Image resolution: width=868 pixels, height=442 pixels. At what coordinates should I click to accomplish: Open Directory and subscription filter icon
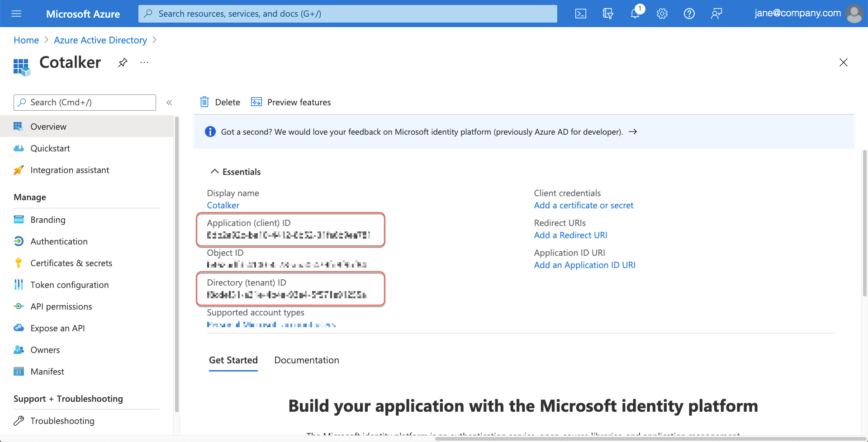click(x=608, y=14)
